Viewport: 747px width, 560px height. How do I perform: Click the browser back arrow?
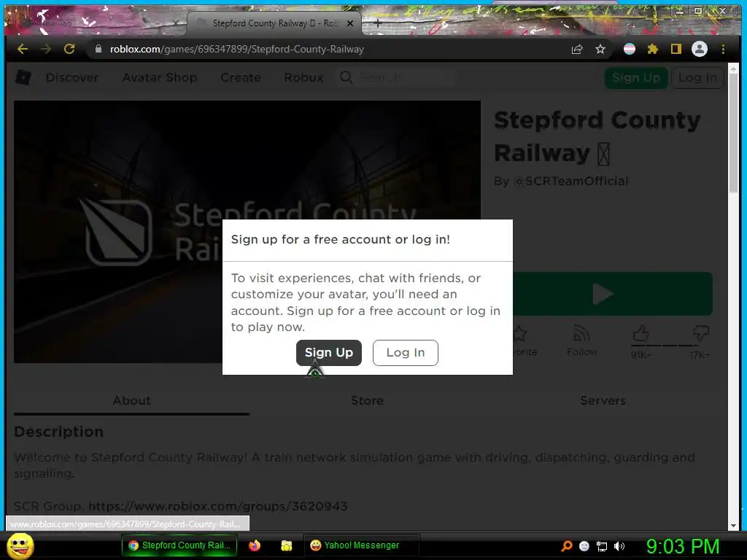[x=23, y=49]
